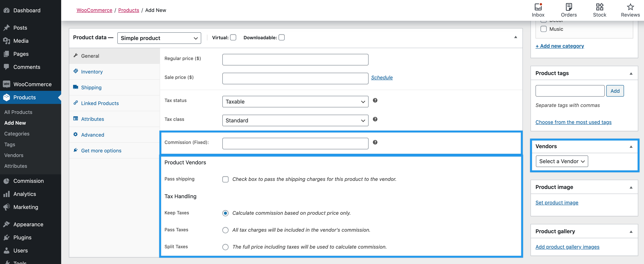Open Dashboard from sidebar icon

click(7, 10)
